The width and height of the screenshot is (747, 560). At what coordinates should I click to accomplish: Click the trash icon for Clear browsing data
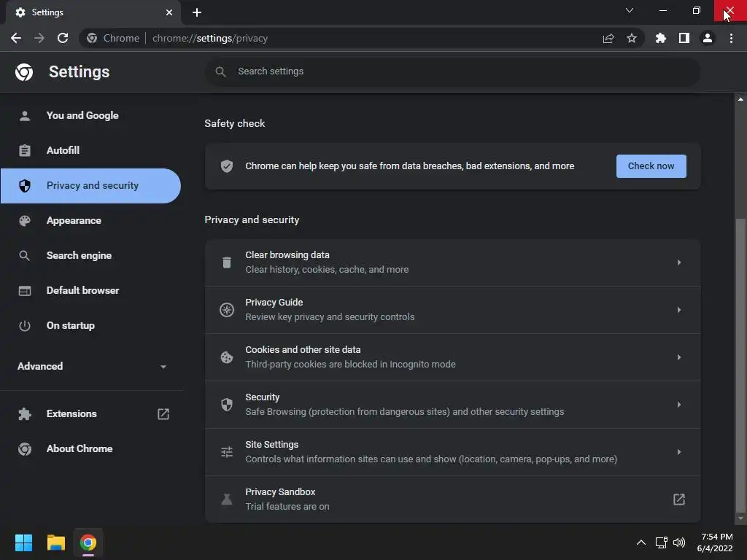click(x=227, y=262)
